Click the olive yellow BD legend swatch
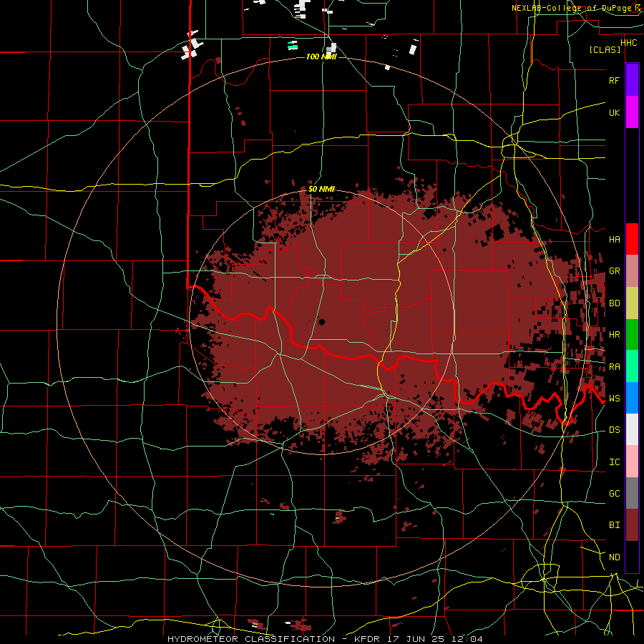The image size is (644, 644). [x=632, y=303]
